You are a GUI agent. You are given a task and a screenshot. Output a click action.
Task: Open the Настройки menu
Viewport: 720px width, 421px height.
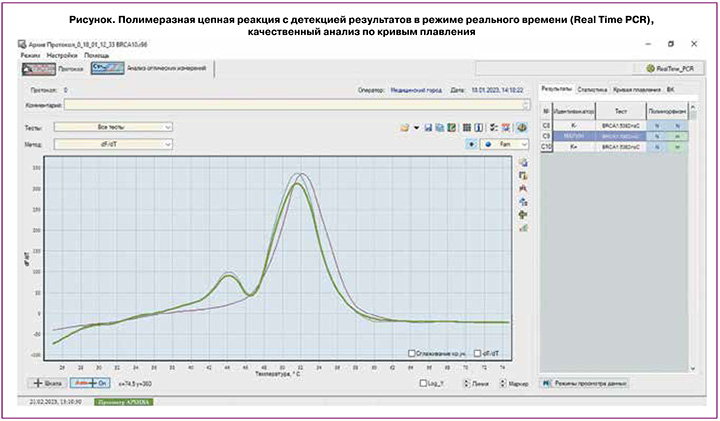tap(62, 55)
